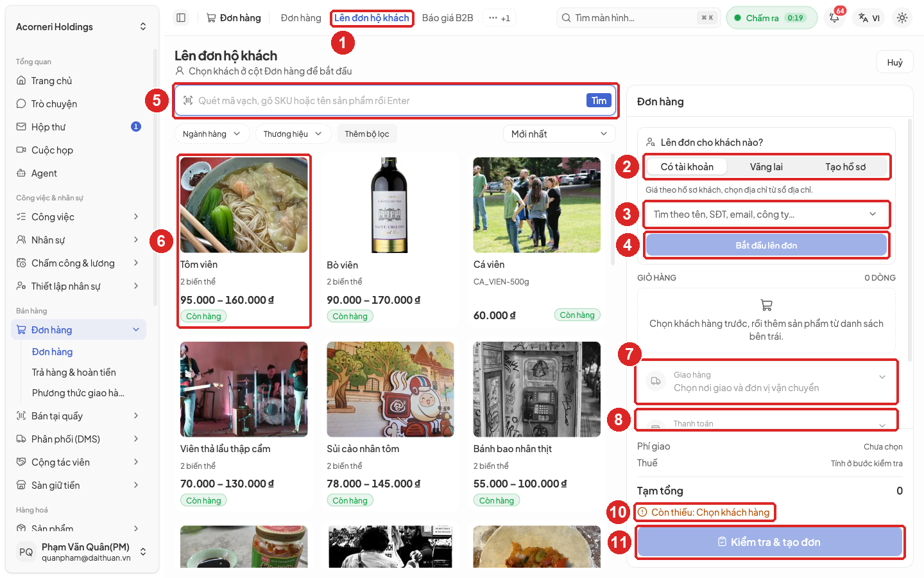Image resolution: width=924 pixels, height=578 pixels.
Task: Click Kiểm tra & tạo đơn button
Action: (x=769, y=542)
